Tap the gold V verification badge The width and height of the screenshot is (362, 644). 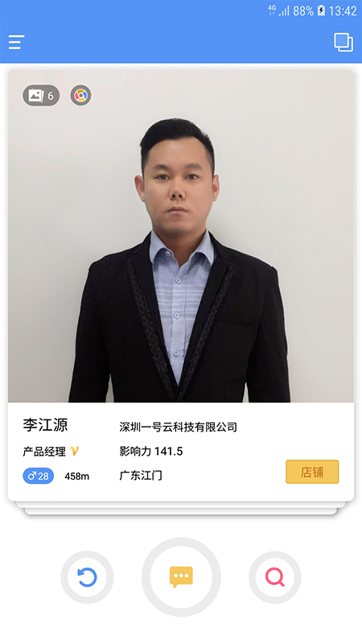point(74,452)
